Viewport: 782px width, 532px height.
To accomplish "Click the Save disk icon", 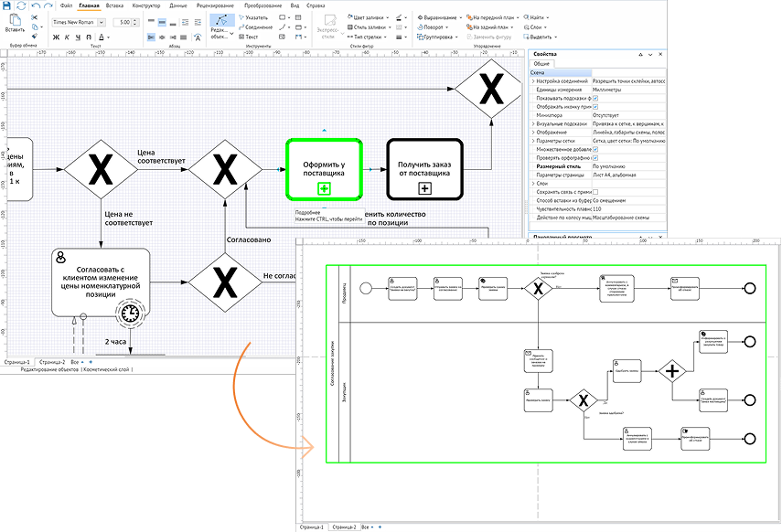I will [x=6, y=5].
